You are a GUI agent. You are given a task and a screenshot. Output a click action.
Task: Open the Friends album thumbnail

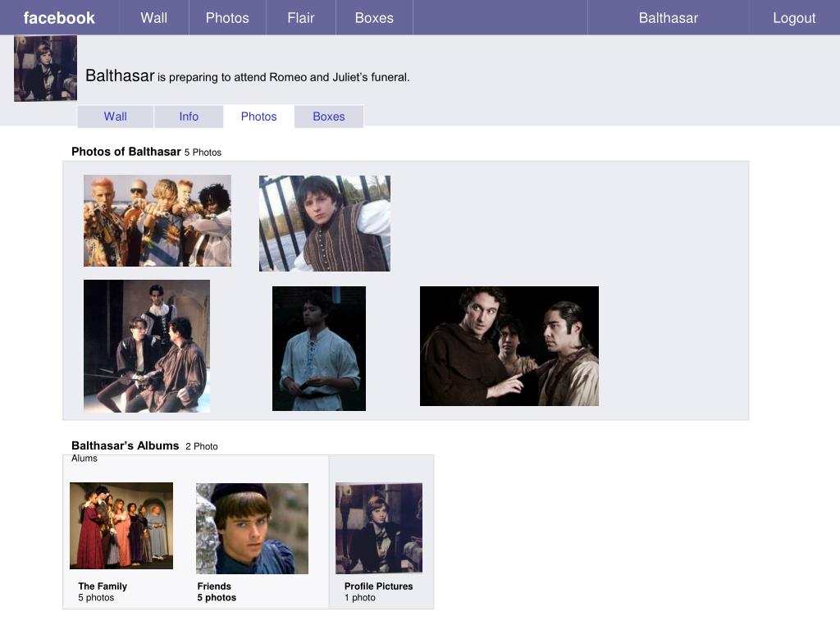tap(253, 529)
